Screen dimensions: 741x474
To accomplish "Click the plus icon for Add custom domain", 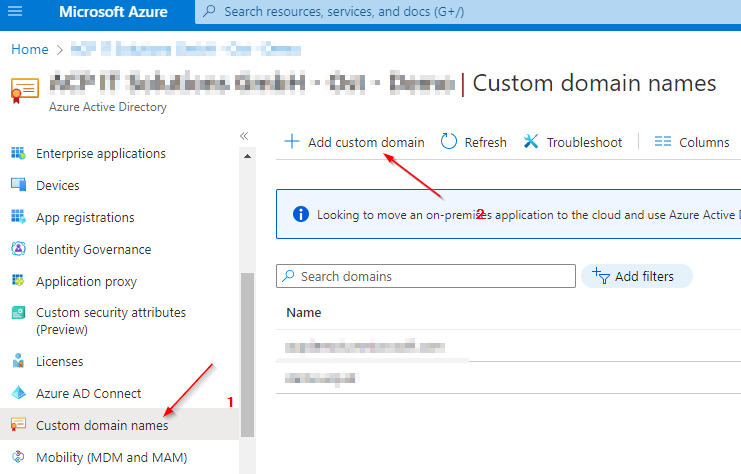I will (x=292, y=141).
